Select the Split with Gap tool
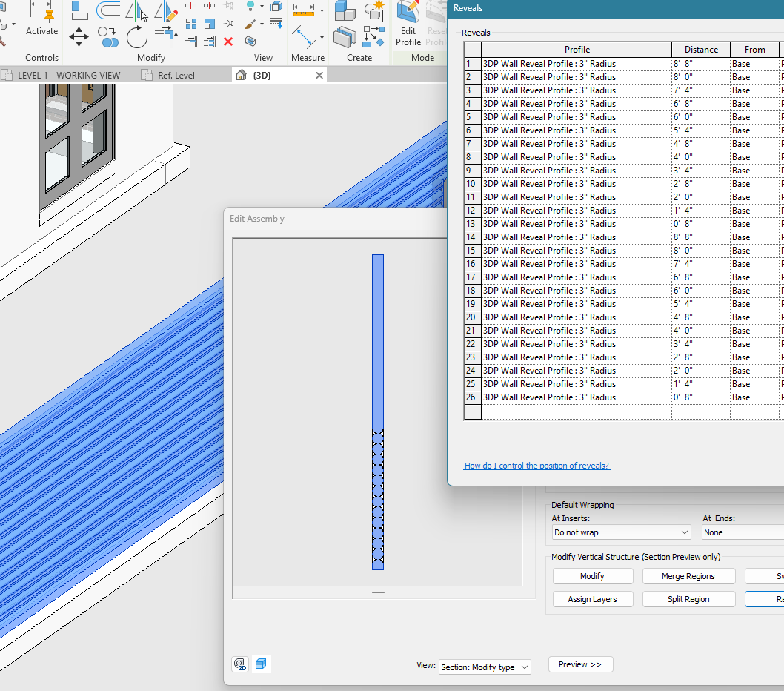This screenshot has width=784, height=691. click(210, 5)
